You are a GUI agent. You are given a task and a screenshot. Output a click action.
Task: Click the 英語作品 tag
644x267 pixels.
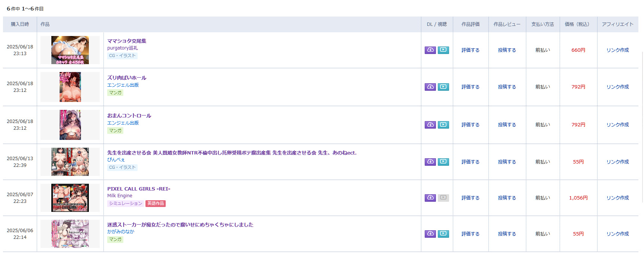(x=156, y=204)
